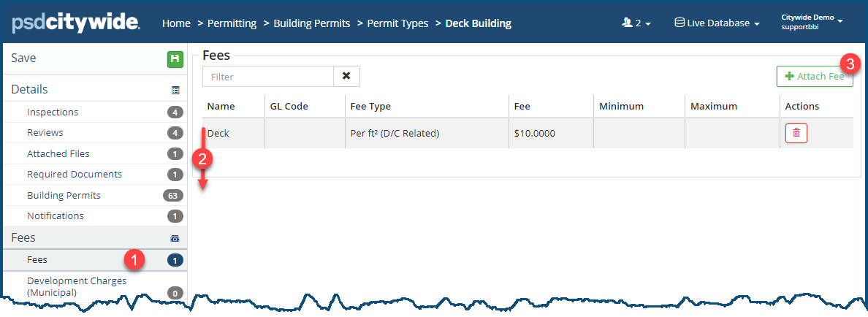The width and height of the screenshot is (868, 317).
Task: Click the green Save disk icon
Action: click(x=175, y=59)
